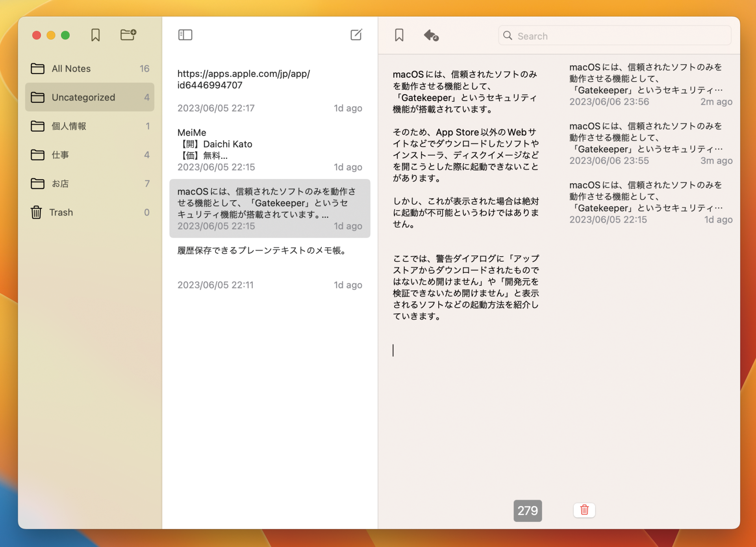The image size is (756, 547).
Task: Click the 3m ago label in history
Action: (716, 161)
